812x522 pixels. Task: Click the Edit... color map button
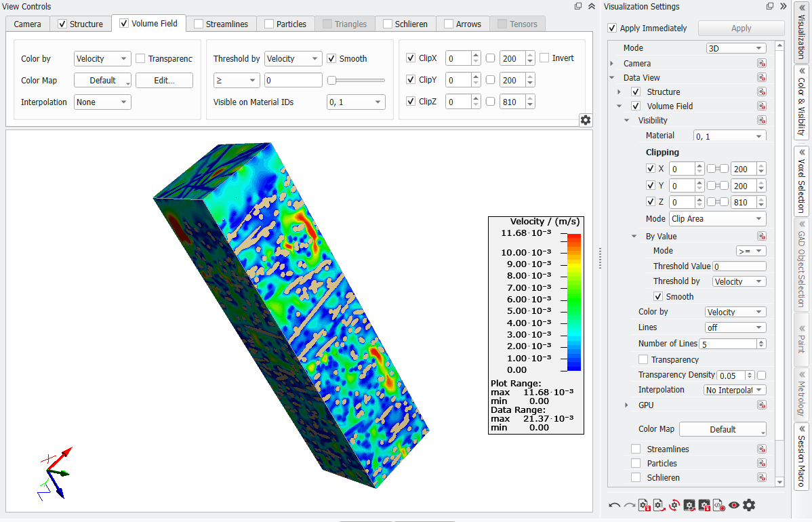[164, 80]
